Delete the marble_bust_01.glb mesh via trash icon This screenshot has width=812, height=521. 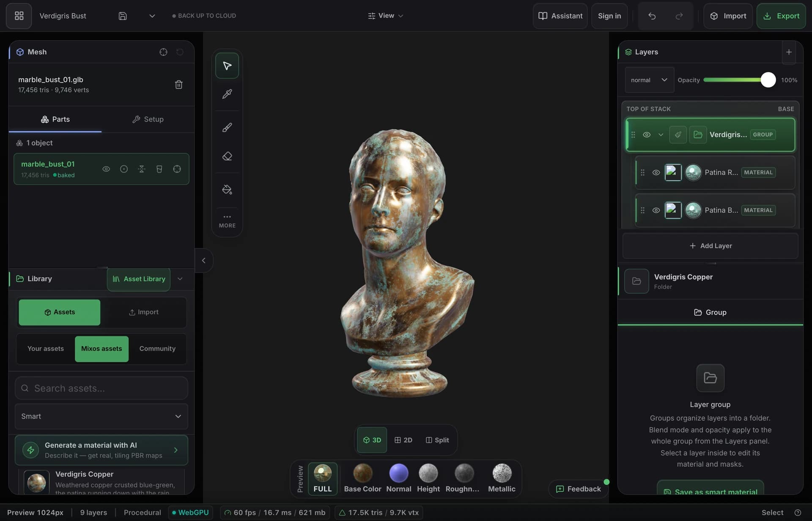point(179,85)
